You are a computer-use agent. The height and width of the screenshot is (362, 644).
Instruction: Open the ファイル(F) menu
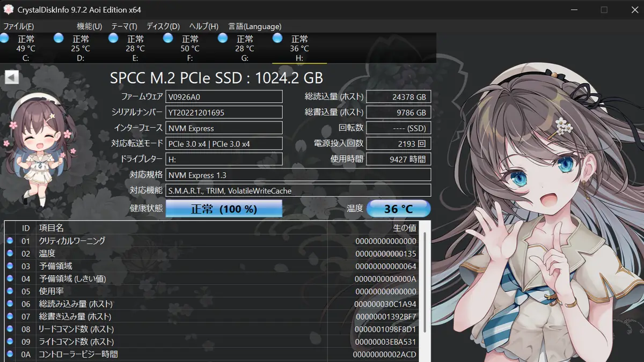pyautogui.click(x=18, y=26)
